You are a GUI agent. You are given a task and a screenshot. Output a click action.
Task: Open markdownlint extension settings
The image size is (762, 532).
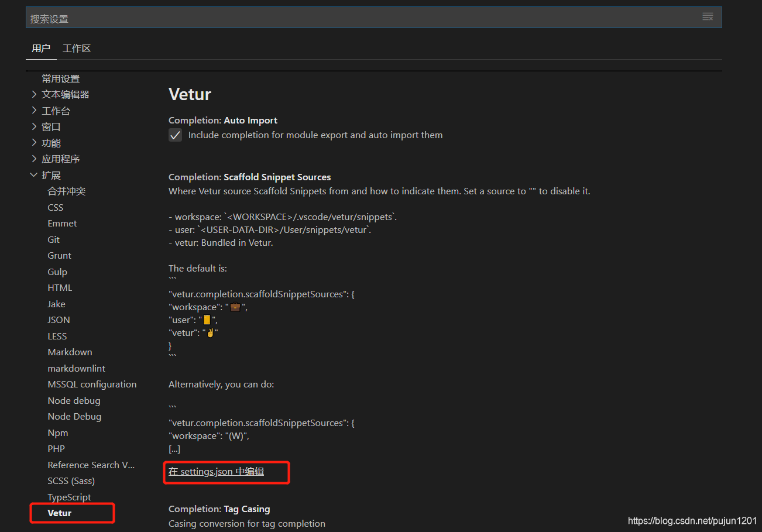pos(77,368)
